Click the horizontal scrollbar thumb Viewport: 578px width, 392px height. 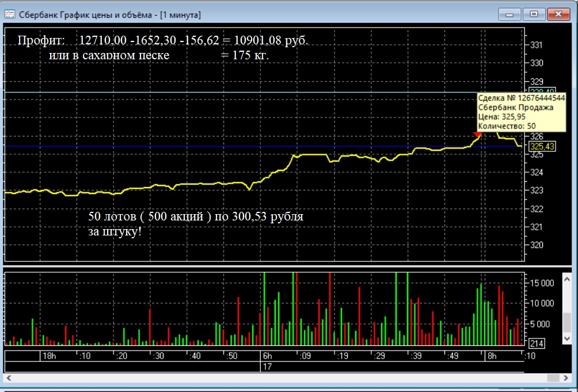(x=553, y=378)
